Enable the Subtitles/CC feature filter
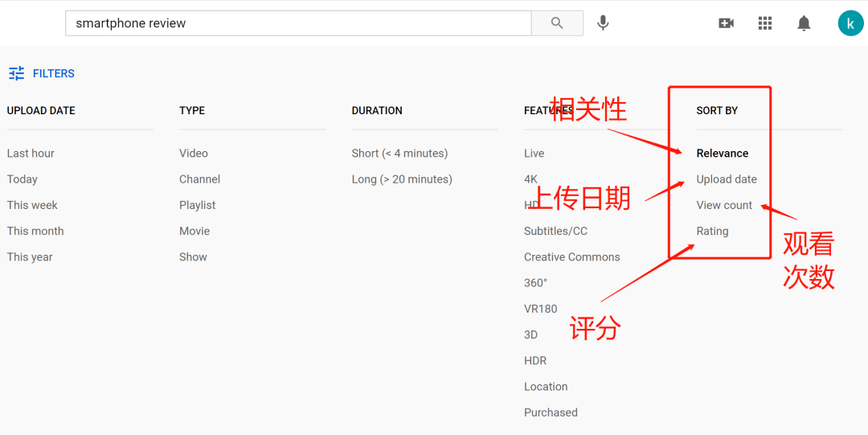The image size is (868, 435). point(555,232)
